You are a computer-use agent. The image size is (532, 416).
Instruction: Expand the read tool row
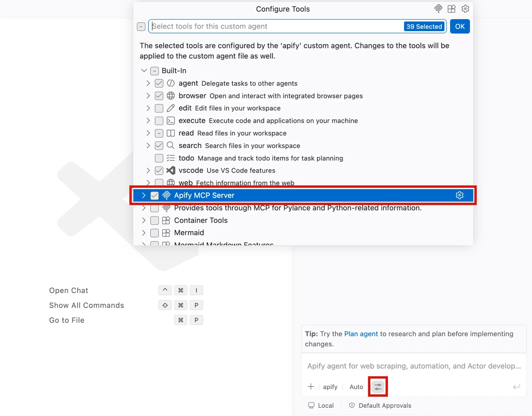(x=148, y=133)
